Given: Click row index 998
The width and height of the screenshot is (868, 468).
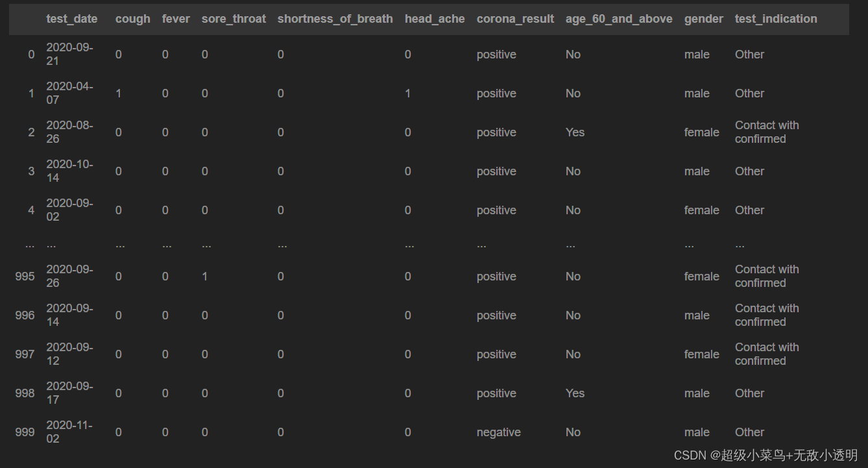Looking at the screenshot, I should click(25, 393).
